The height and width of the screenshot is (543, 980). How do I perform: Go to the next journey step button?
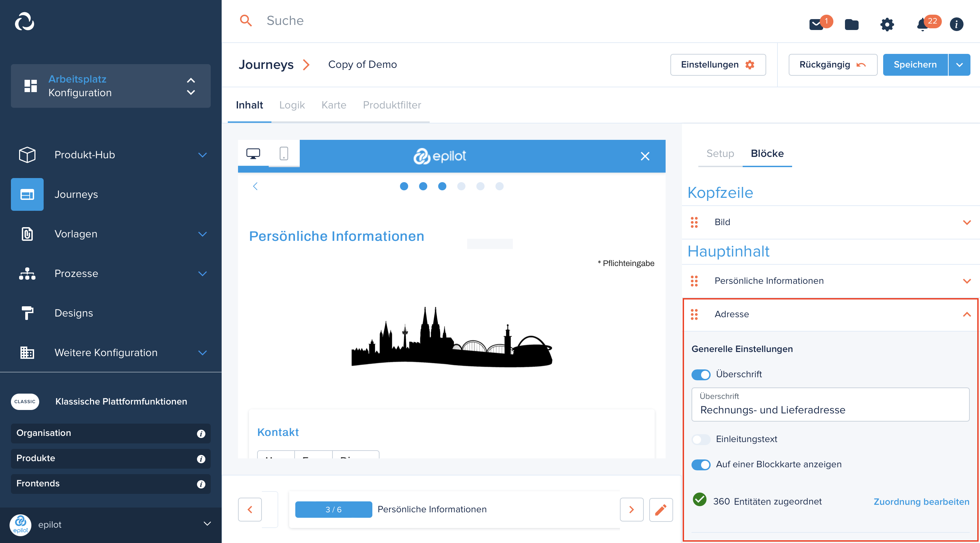click(631, 510)
